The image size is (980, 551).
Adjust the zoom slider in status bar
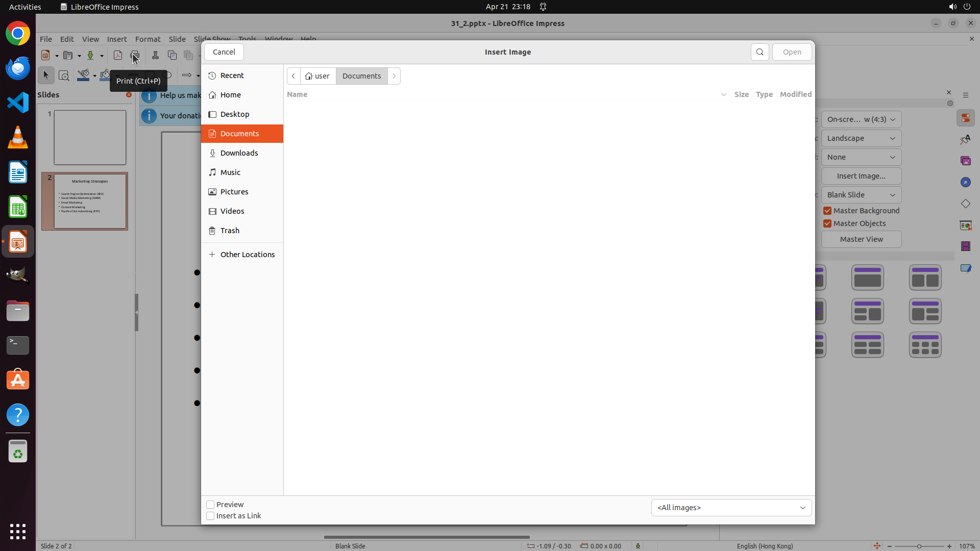[919, 546]
